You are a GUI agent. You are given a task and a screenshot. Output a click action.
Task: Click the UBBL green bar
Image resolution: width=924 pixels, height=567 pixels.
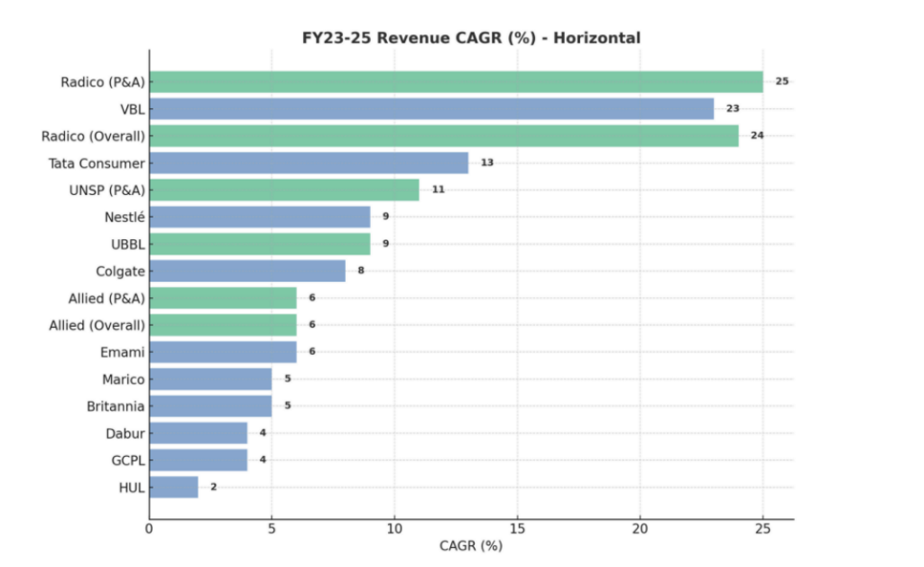[260, 244]
